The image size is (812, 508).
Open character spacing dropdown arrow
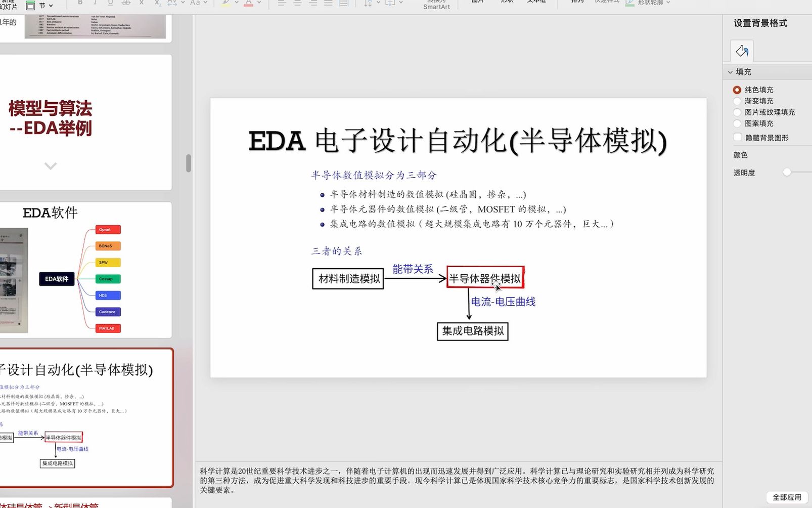click(x=183, y=3)
